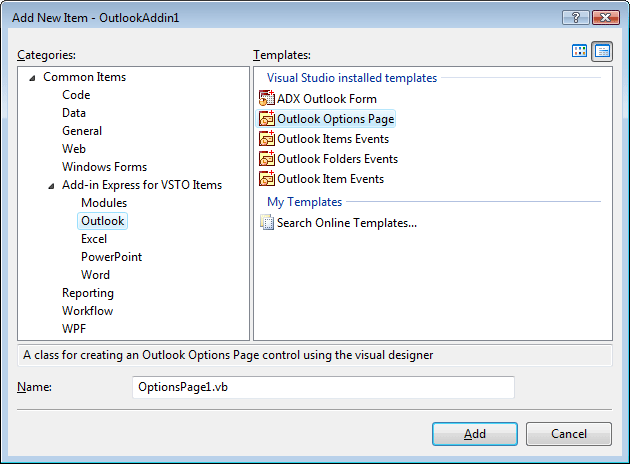Image resolution: width=630 pixels, height=464 pixels.
Task: Click the Visual Studio installed templates header
Action: [352, 78]
